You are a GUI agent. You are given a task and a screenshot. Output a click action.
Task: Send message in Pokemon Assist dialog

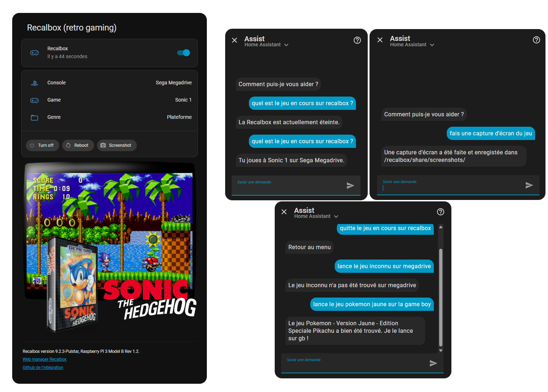[x=433, y=363]
